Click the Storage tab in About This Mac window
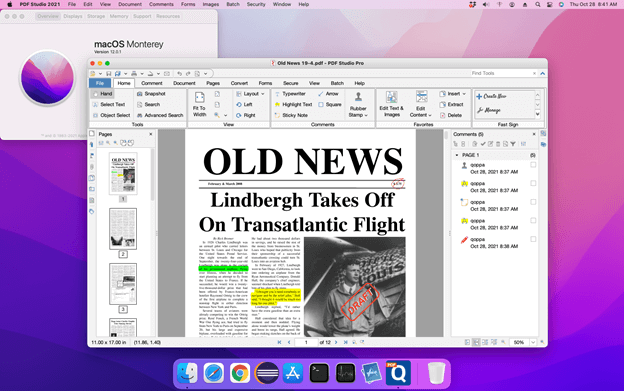This screenshot has height=391, width=624. pyautogui.click(x=96, y=16)
